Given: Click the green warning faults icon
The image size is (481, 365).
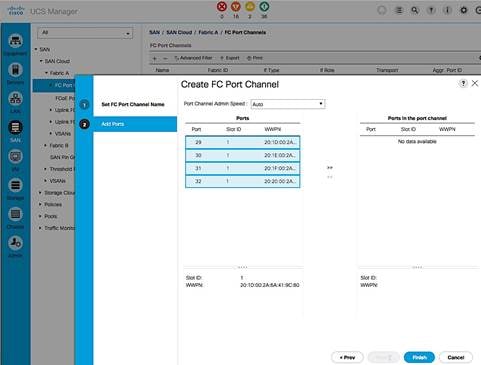Looking at the screenshot, I should (x=264, y=6).
